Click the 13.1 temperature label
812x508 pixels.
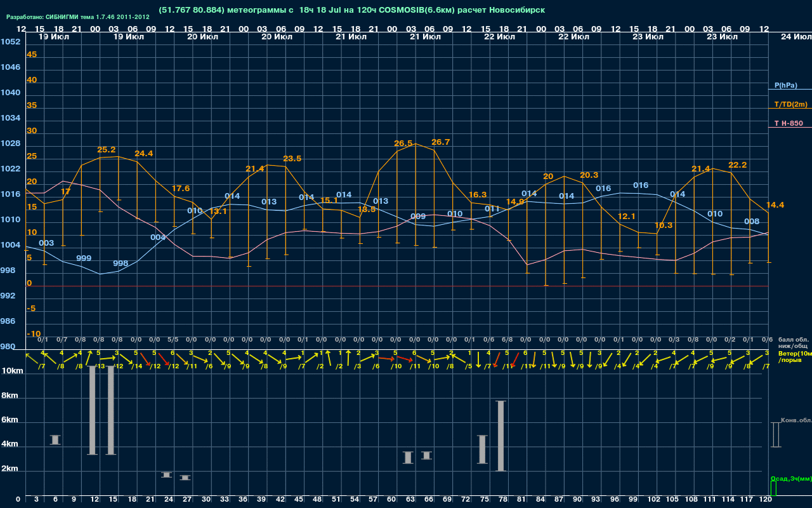click(218, 211)
